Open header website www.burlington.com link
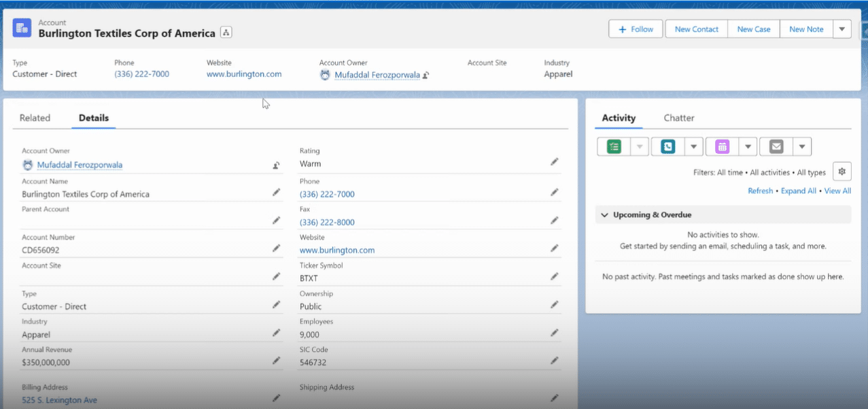The width and height of the screenshot is (868, 409). [244, 74]
